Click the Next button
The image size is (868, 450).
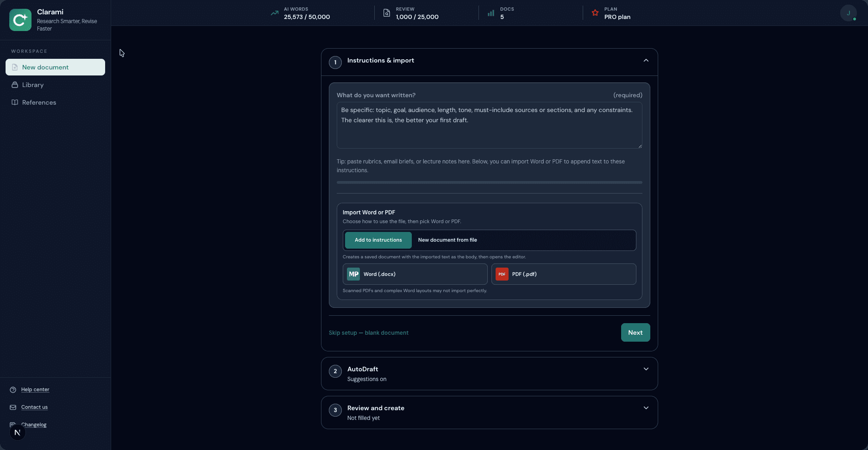635,332
